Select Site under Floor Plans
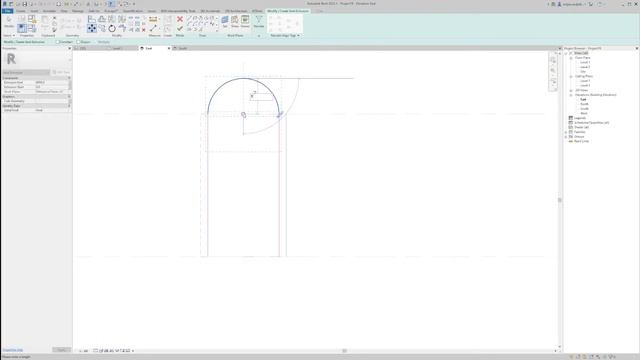Screen dimensions: 640x360 click(583, 71)
